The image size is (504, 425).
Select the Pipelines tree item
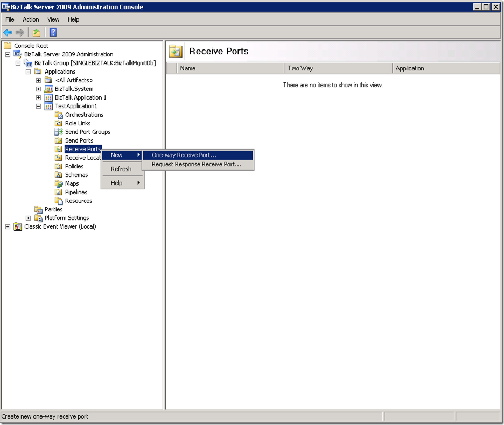click(x=76, y=192)
